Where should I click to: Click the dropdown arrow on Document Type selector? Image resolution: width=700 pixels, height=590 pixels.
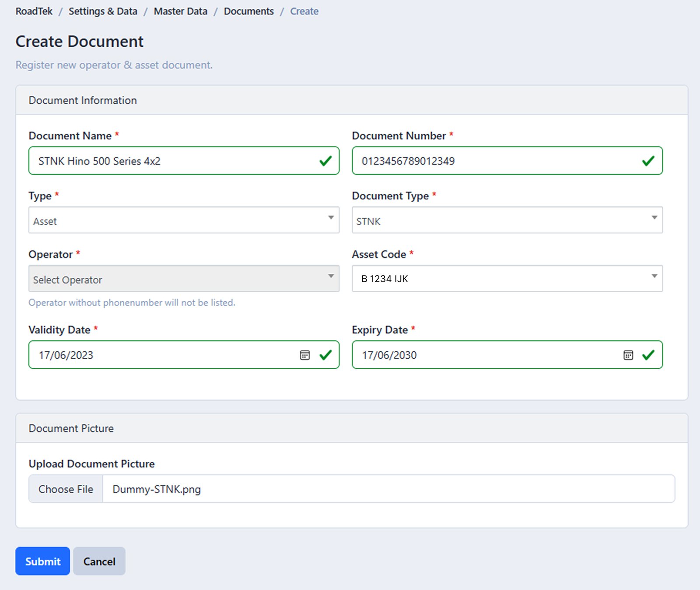pos(654,217)
